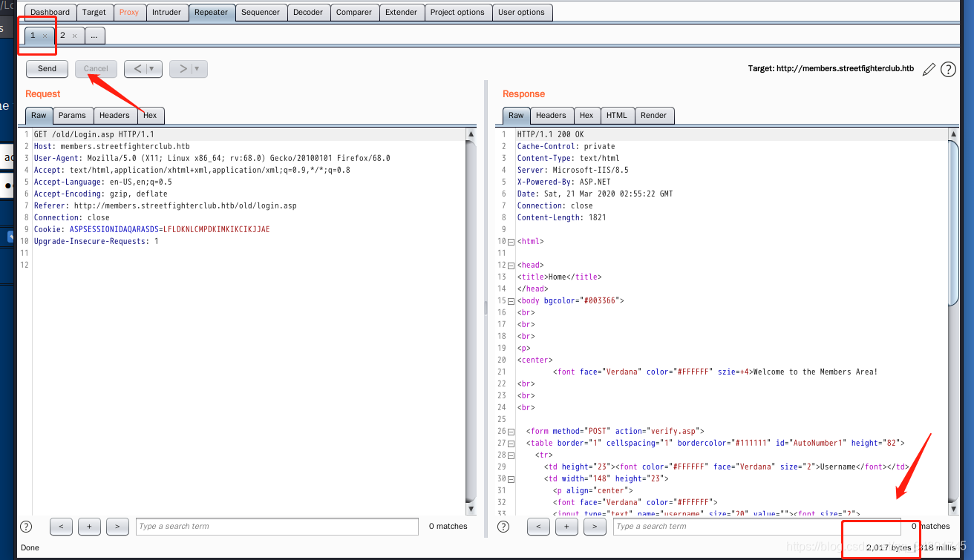Switch to the Target tab
The image size is (974, 560).
point(94,12)
